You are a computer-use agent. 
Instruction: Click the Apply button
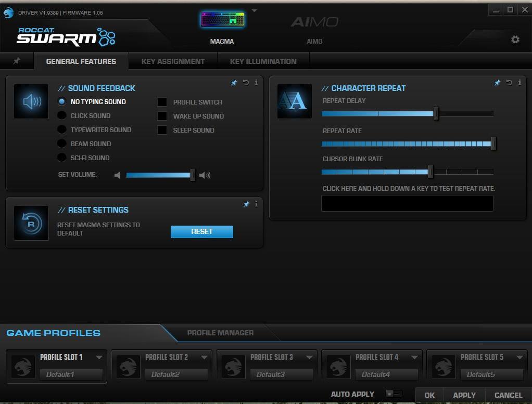(464, 395)
